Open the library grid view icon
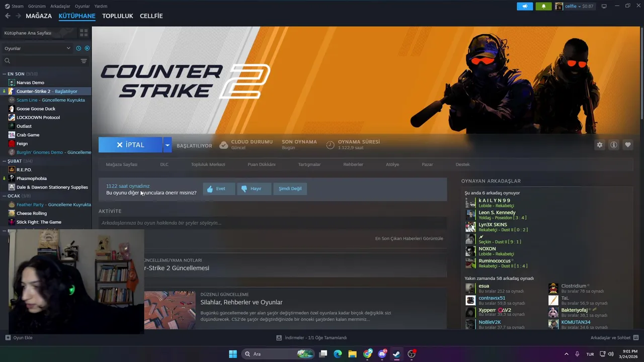The height and width of the screenshot is (362, 644). point(84,33)
